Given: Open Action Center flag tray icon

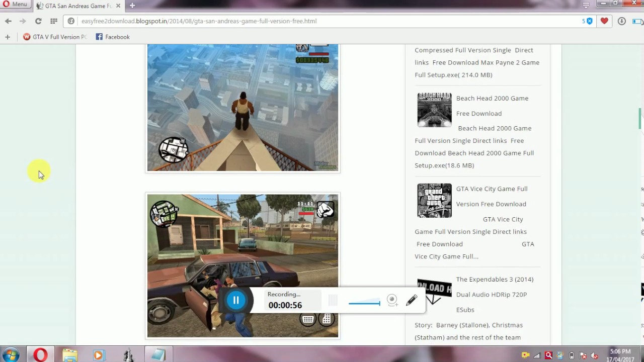Looking at the screenshot, I should 583,355.
